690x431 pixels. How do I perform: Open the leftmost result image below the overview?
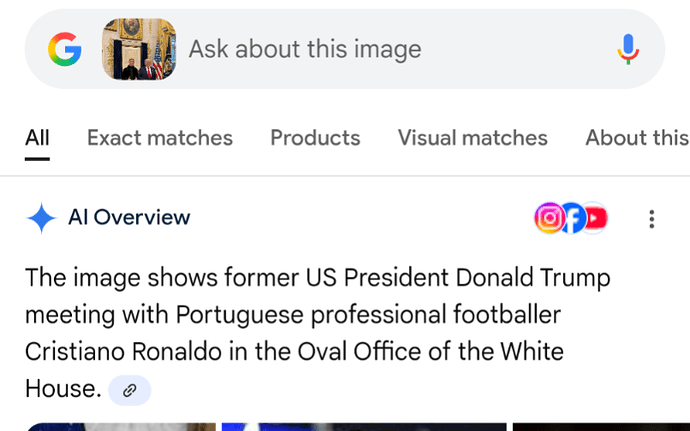[x=118, y=426]
